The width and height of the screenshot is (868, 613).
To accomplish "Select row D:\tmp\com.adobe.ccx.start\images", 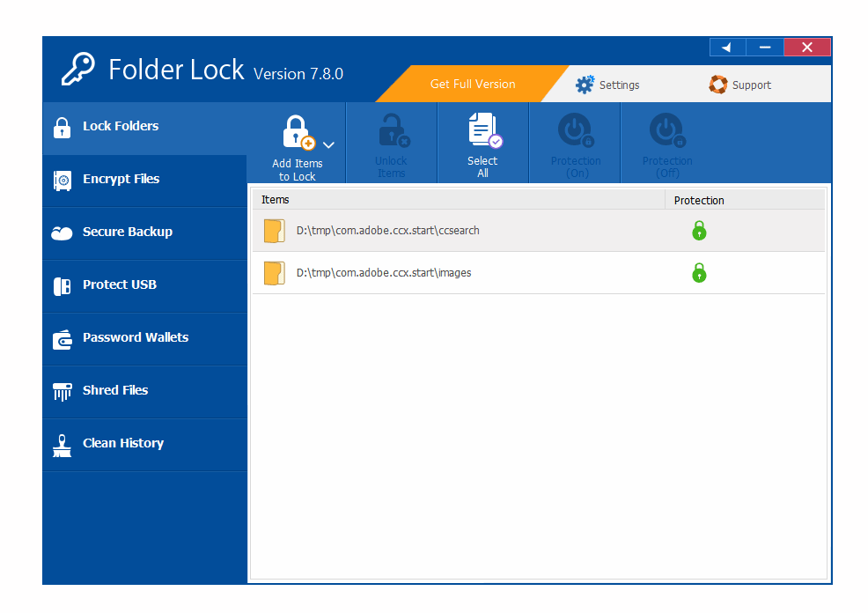I will [539, 273].
